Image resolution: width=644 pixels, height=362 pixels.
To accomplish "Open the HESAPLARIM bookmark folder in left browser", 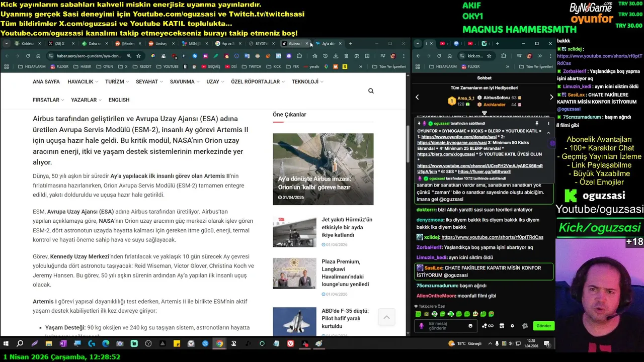I will (31, 66).
